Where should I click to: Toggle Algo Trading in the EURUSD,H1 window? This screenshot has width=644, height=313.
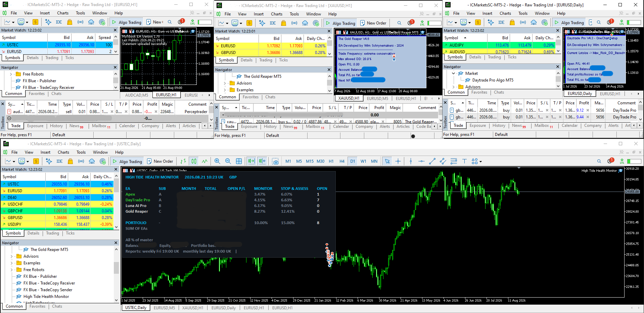click(127, 22)
